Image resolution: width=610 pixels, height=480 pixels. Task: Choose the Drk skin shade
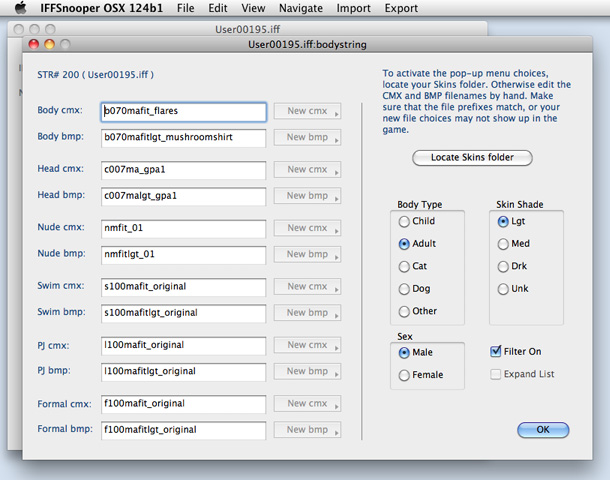coord(502,266)
